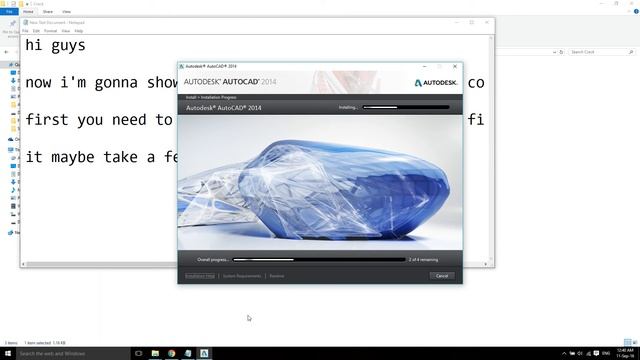Click the Notepad vertical scrollbar
This screenshot has height=360, width=640.
[x=491, y=147]
